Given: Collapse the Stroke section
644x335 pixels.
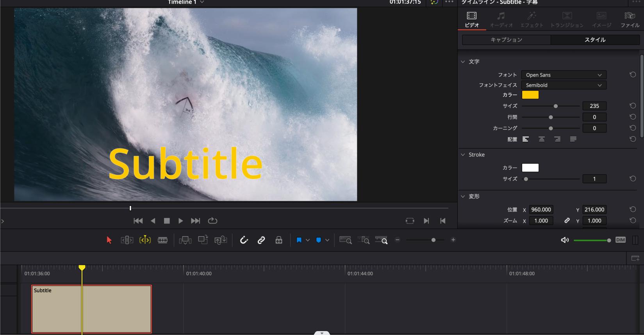Looking at the screenshot, I should 463,155.
